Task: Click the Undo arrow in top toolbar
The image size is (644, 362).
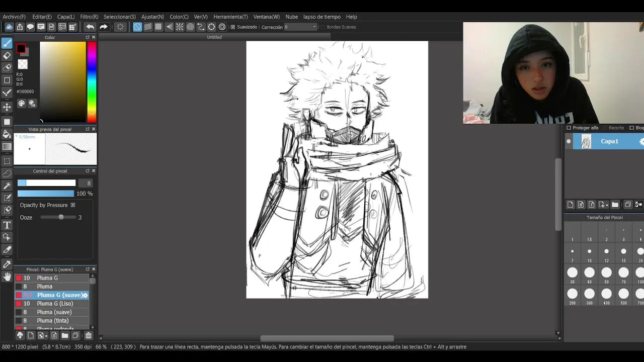Action: (90, 27)
